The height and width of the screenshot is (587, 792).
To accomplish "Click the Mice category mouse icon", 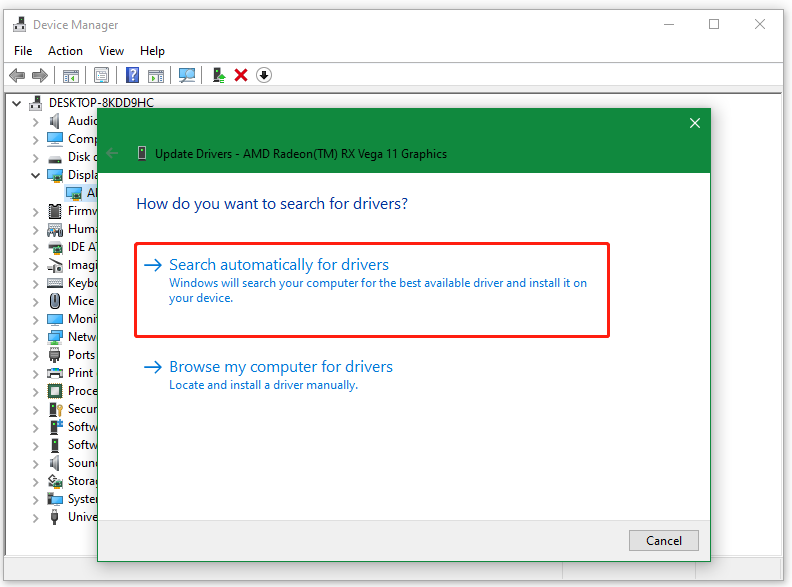I will (55, 301).
